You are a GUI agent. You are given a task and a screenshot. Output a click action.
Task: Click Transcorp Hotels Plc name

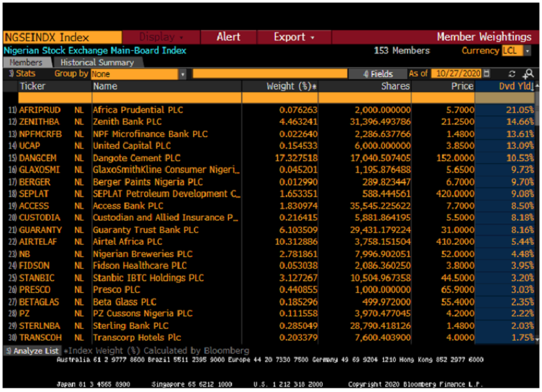137,338
